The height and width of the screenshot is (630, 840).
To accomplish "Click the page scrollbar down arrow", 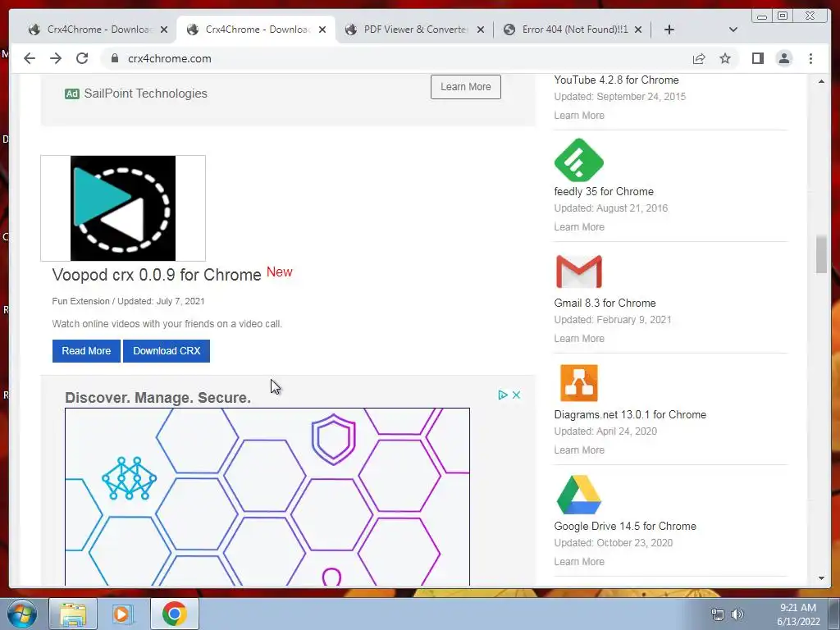I will point(821,578).
